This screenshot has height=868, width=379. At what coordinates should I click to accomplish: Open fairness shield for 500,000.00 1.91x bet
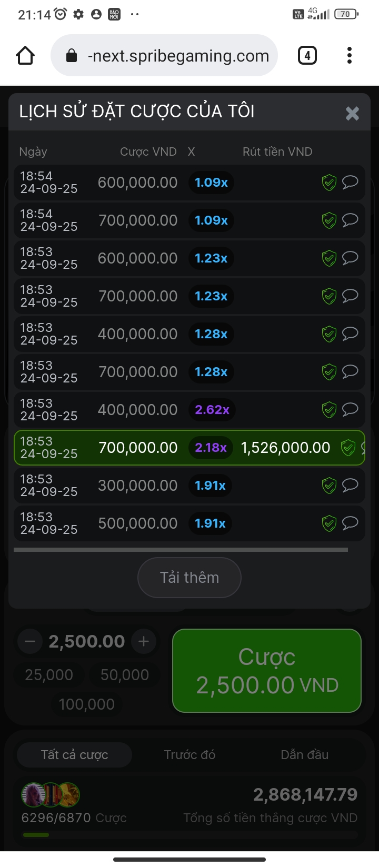[x=329, y=523]
